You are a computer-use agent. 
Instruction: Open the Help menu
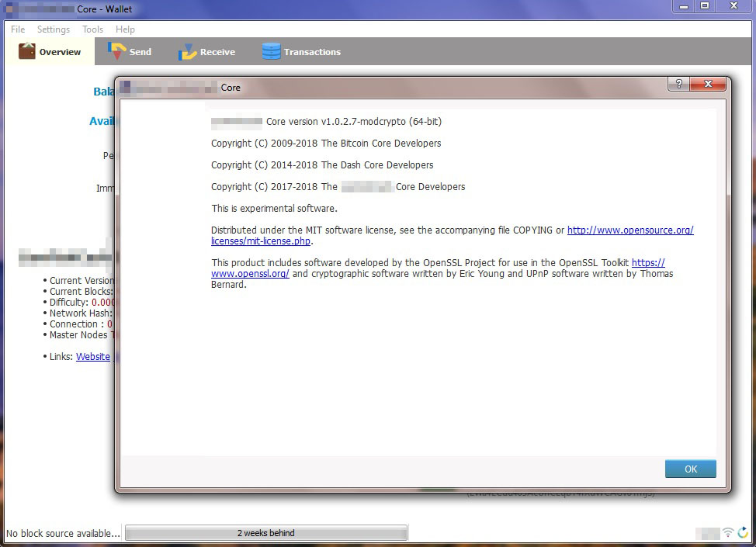(126, 29)
